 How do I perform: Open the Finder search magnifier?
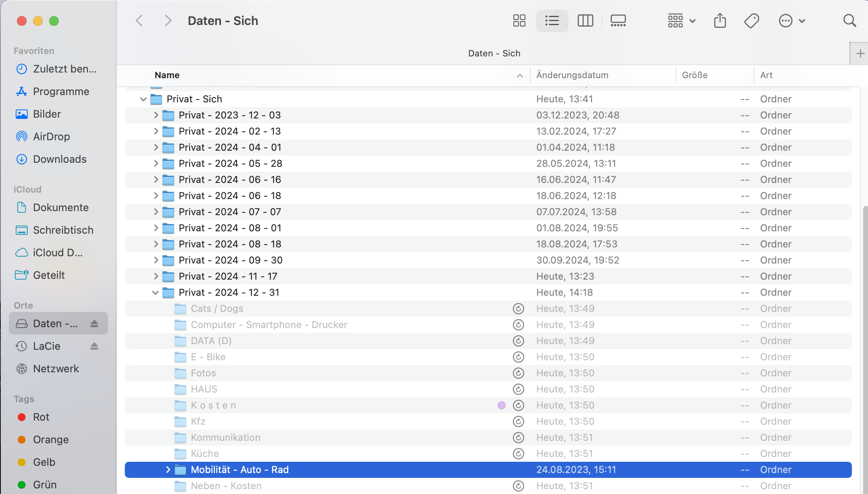(x=849, y=21)
